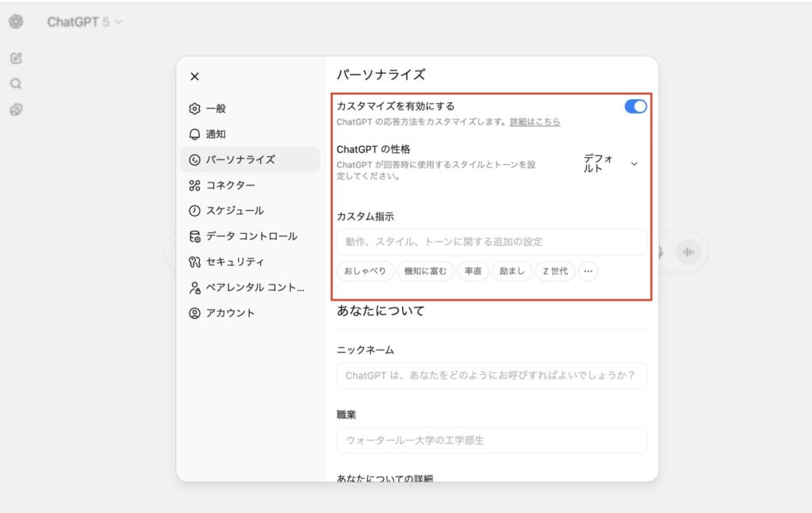This screenshot has height=513, width=812.
Task: Open the library icon in left sidebar
Action: coord(16,109)
